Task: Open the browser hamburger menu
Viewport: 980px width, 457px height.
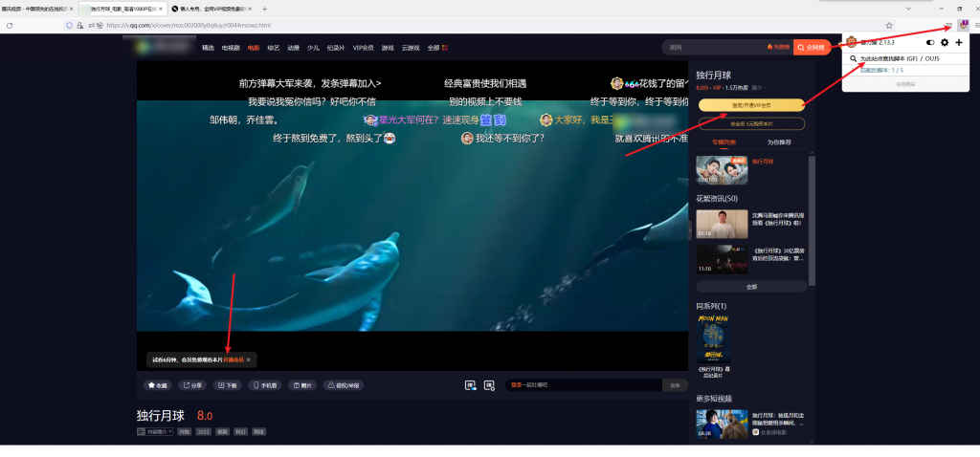Action: pyautogui.click(x=977, y=26)
